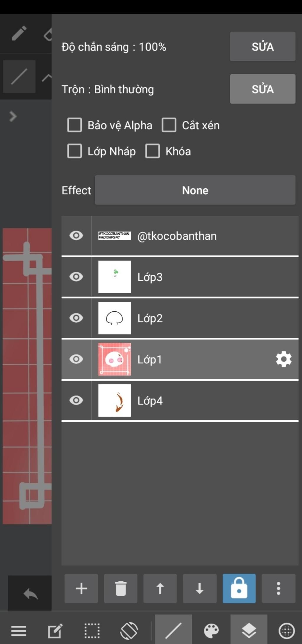Screen dimensions: 302x644
Task: Add a new layer with plus button
Action: (x=81, y=588)
